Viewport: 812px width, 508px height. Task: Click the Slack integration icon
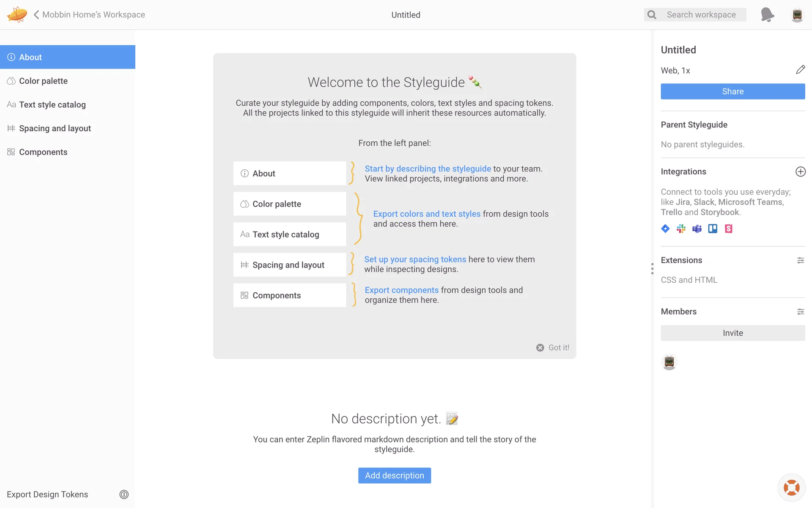click(681, 229)
